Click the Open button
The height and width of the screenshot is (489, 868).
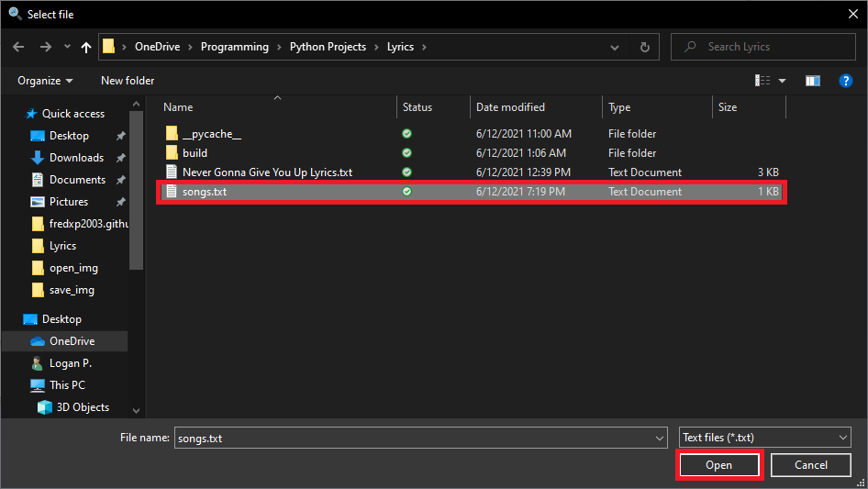[x=718, y=465]
